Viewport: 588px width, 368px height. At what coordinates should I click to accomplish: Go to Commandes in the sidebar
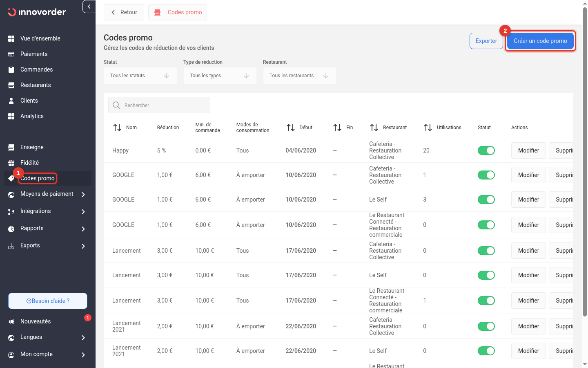[48, 70]
